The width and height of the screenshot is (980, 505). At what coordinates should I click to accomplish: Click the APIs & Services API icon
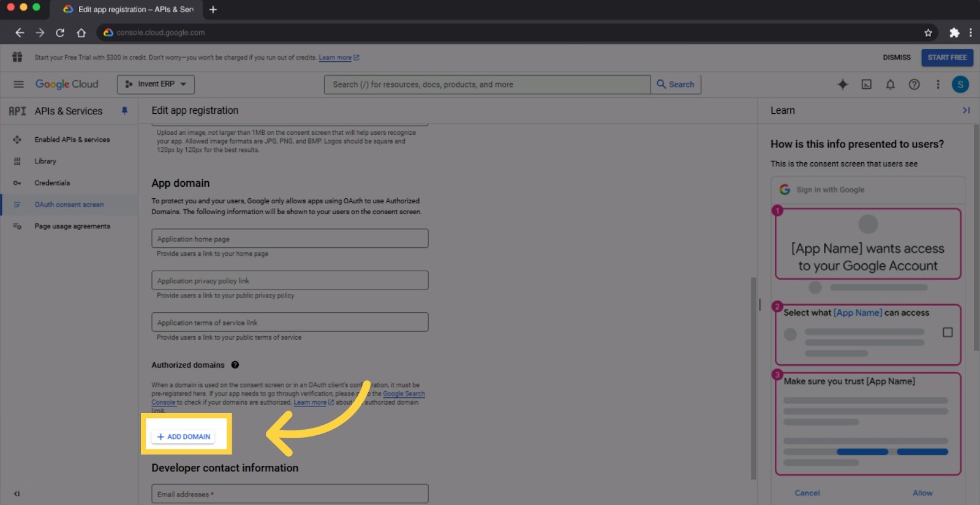click(17, 111)
